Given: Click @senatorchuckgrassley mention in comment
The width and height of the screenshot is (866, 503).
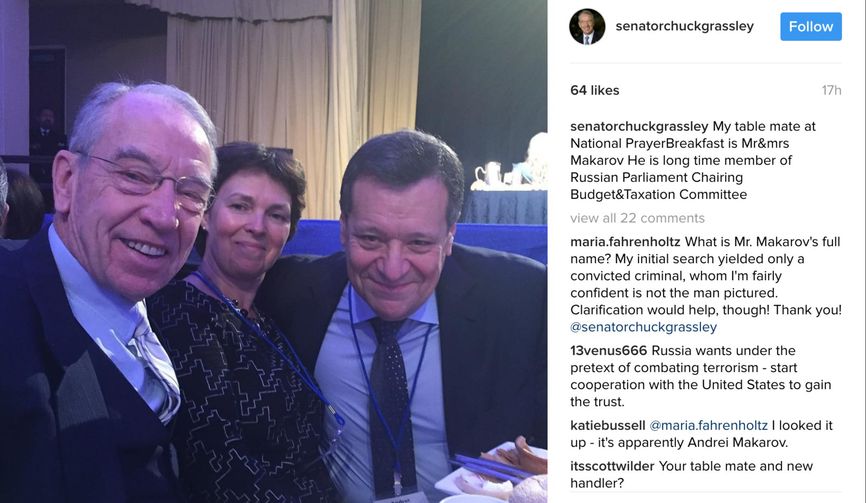Looking at the screenshot, I should click(643, 327).
